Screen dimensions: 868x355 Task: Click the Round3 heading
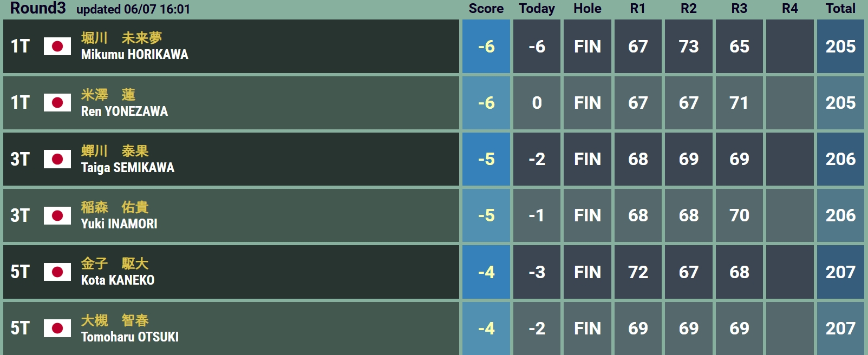pos(38,8)
